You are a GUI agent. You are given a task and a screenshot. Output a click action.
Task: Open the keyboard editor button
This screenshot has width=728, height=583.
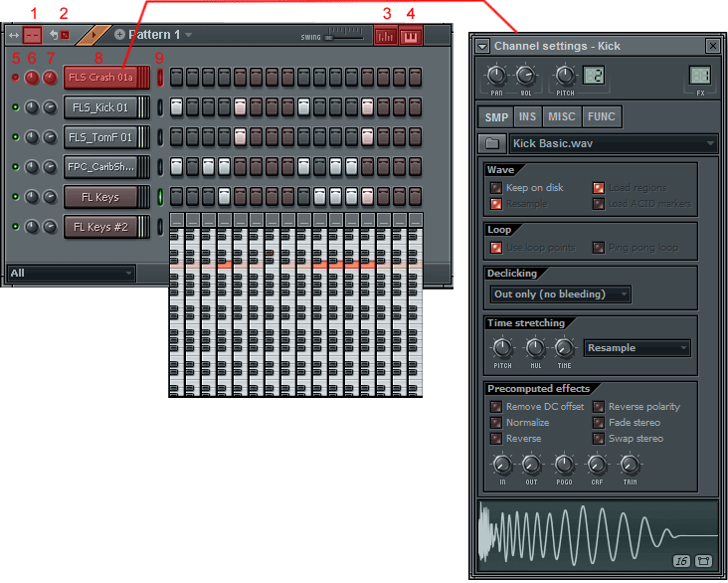pyautogui.click(x=411, y=36)
